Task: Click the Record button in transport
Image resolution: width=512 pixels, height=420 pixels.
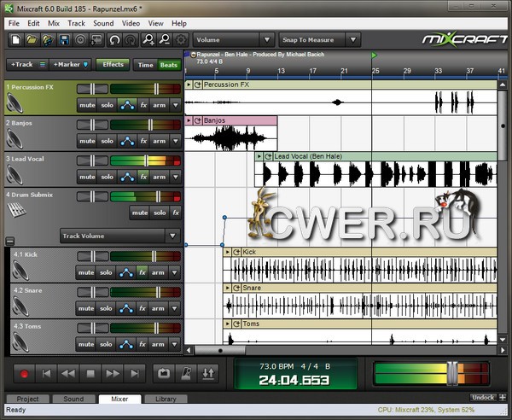Action: pyautogui.click(x=24, y=373)
